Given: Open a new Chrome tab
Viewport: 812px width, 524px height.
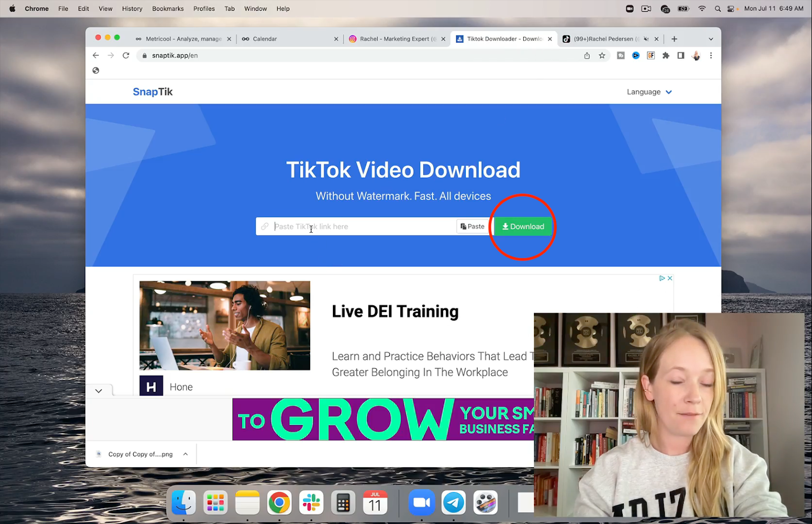Looking at the screenshot, I should (674, 39).
